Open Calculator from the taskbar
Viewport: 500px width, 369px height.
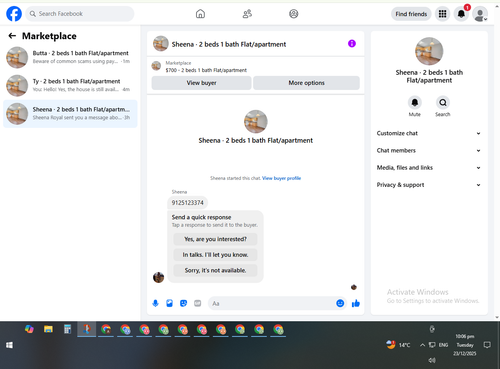(68, 329)
